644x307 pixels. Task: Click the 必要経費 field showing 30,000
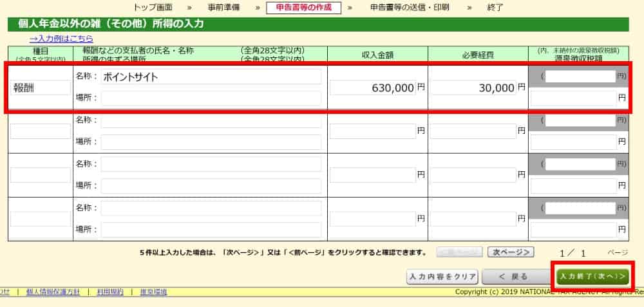click(473, 88)
